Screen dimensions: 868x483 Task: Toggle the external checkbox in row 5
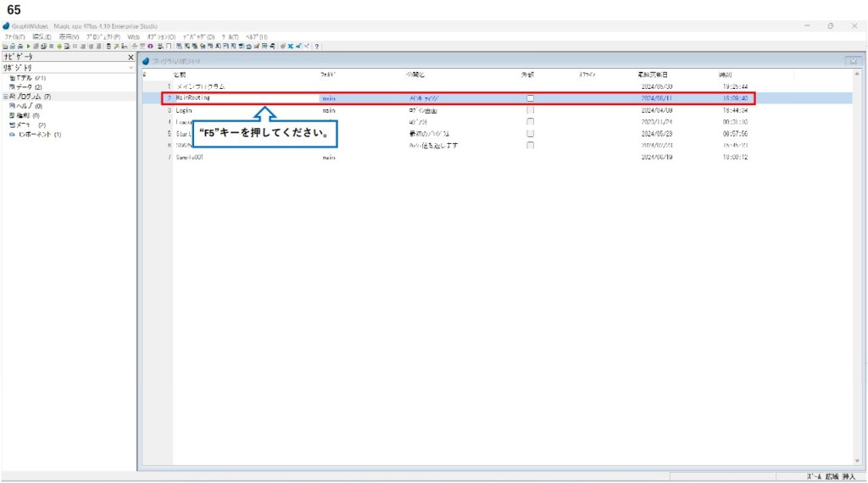tap(531, 134)
